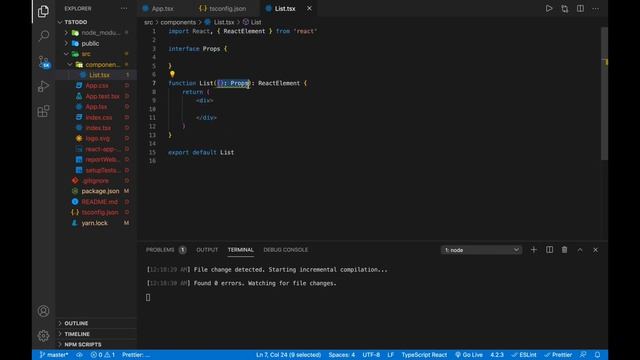
Task: Click the master branch indicator
Action: pos(53,355)
